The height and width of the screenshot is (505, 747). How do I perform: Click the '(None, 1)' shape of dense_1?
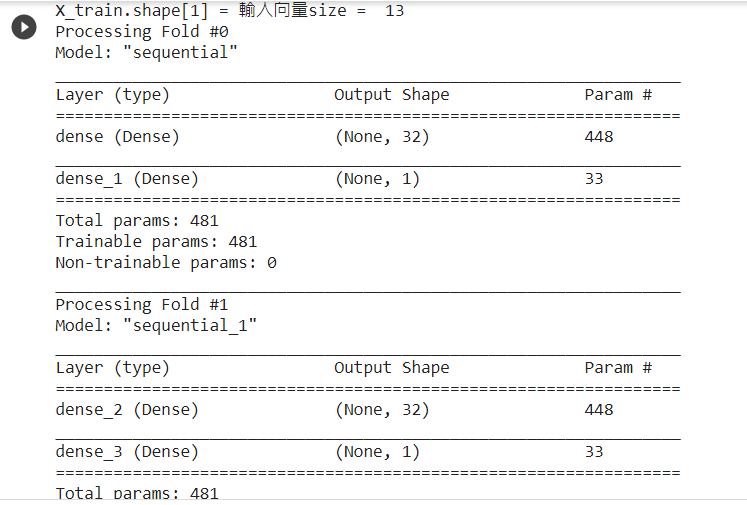pos(377,179)
